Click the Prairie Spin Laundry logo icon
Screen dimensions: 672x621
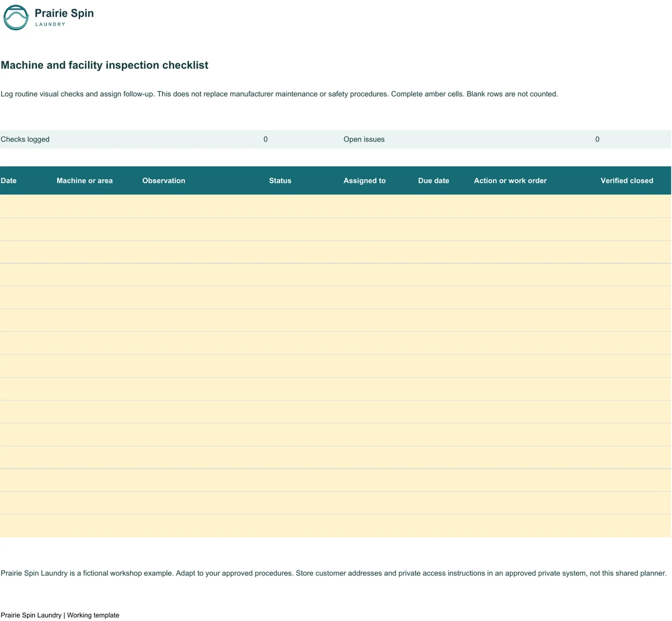[x=16, y=17]
